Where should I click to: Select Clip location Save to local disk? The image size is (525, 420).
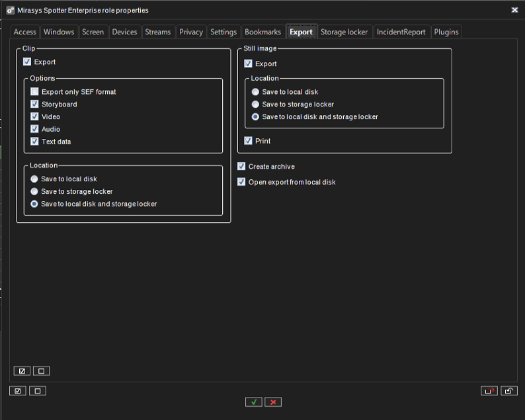tap(34, 179)
